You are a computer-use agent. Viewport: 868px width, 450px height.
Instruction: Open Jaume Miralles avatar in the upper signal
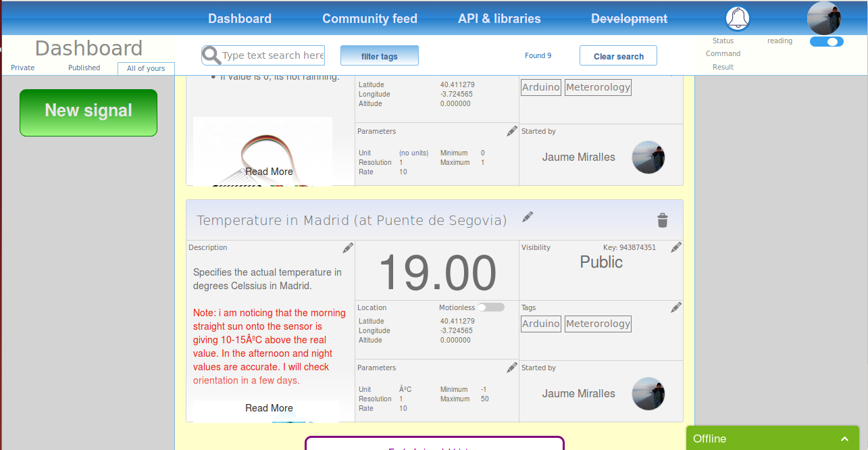click(x=648, y=157)
